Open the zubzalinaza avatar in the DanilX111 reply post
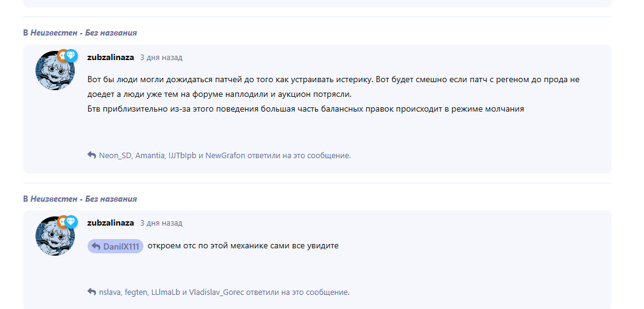This screenshot has height=309, width=644. 55,237
